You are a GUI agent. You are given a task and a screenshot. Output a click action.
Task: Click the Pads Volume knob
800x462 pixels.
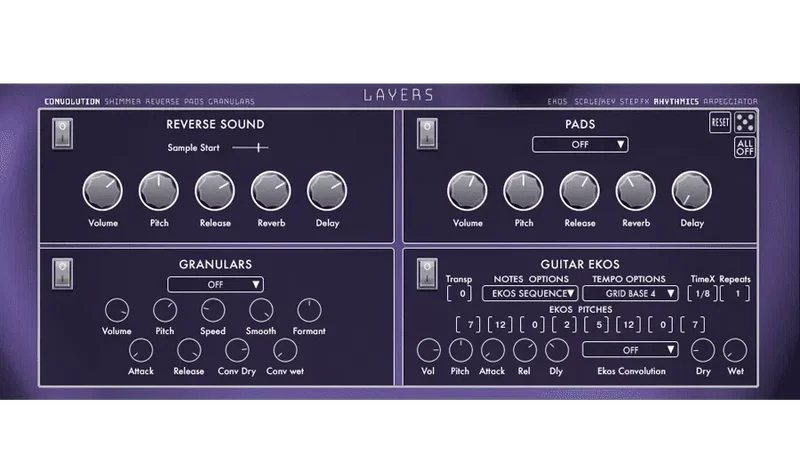tap(467, 191)
